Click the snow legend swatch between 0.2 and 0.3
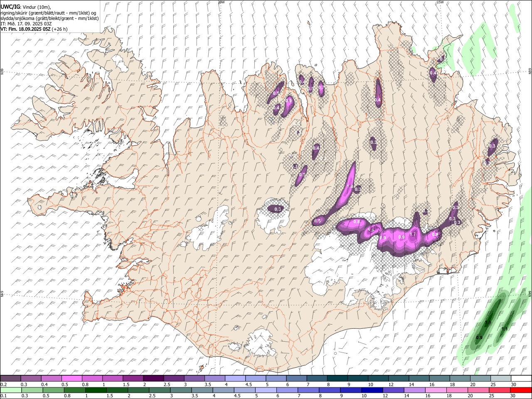This screenshot has width=532, height=399. tap(10, 378)
